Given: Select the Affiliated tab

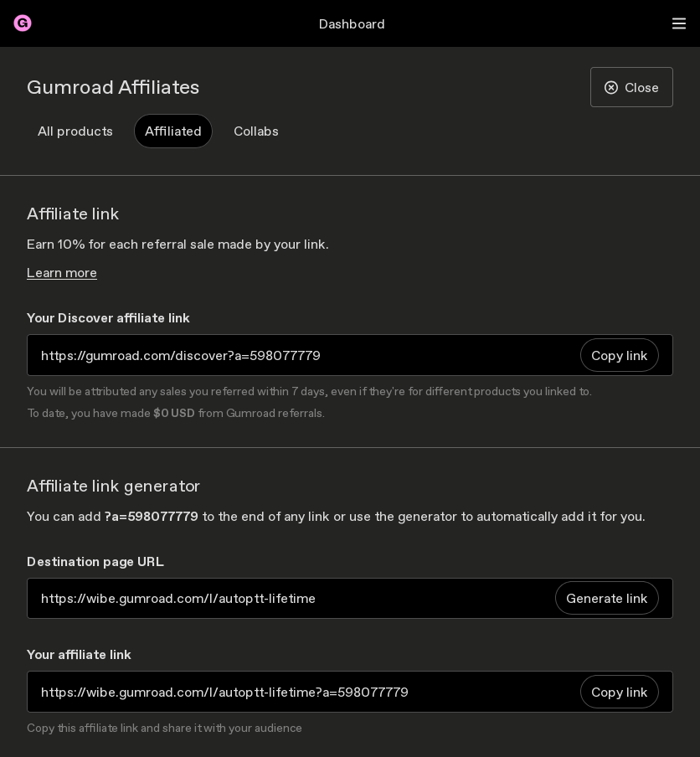Looking at the screenshot, I should pos(173,131).
